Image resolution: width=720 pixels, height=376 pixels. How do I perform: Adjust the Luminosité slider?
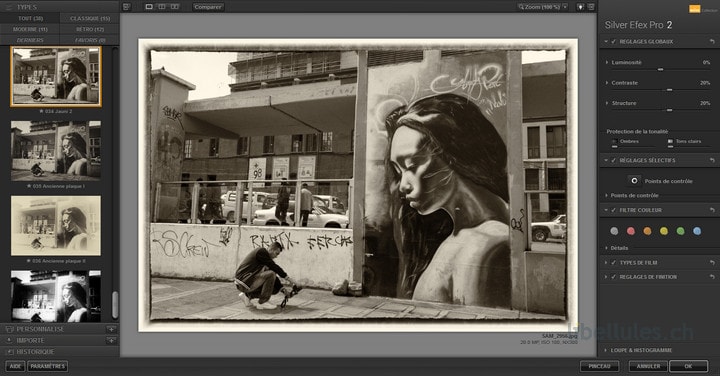click(x=659, y=69)
